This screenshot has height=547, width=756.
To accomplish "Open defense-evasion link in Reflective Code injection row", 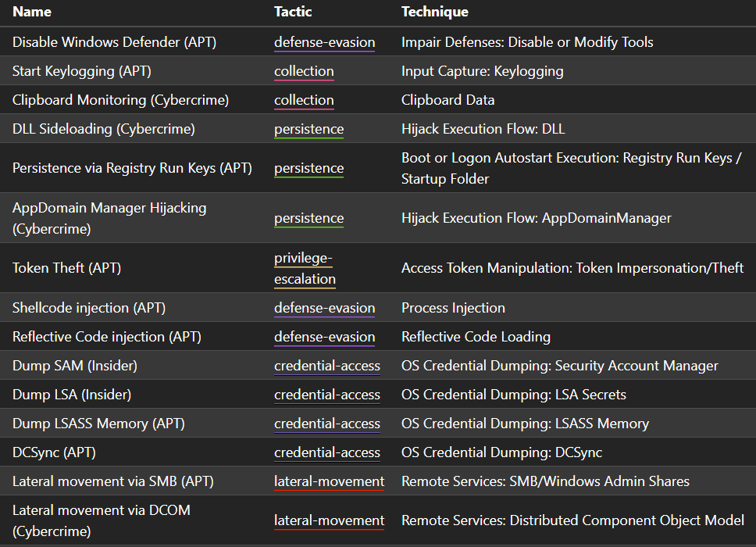I will 324,337.
